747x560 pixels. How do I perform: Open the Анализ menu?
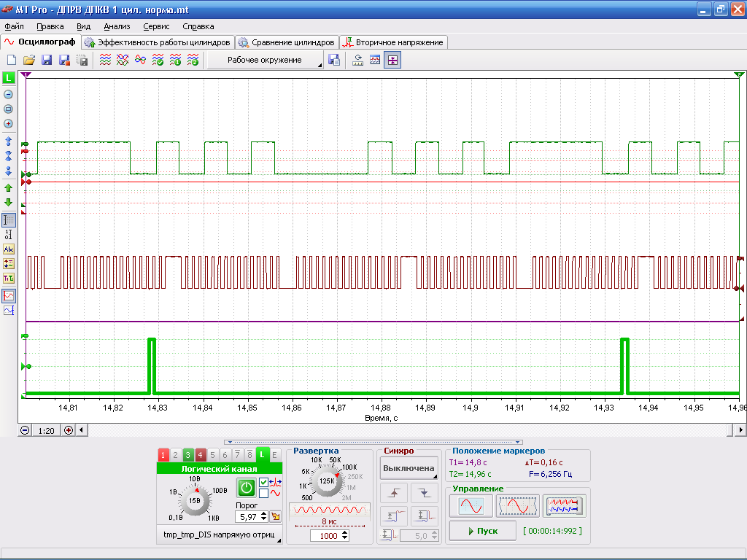pyautogui.click(x=117, y=27)
